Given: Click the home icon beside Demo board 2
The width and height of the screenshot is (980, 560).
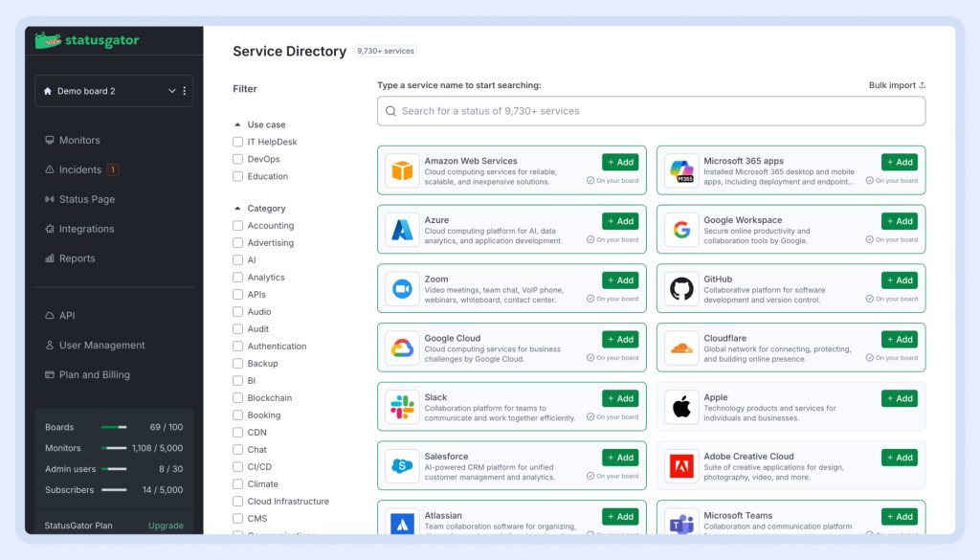Looking at the screenshot, I should point(48,91).
